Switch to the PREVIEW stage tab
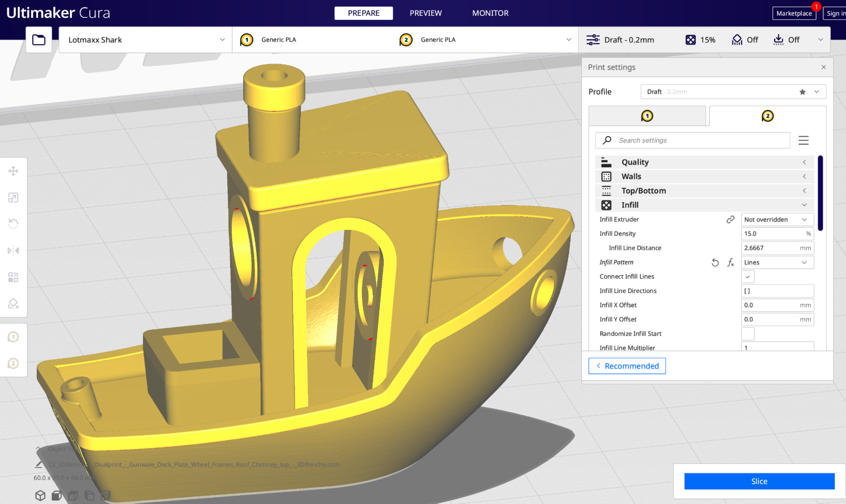The height and width of the screenshot is (504, 846). tap(425, 13)
